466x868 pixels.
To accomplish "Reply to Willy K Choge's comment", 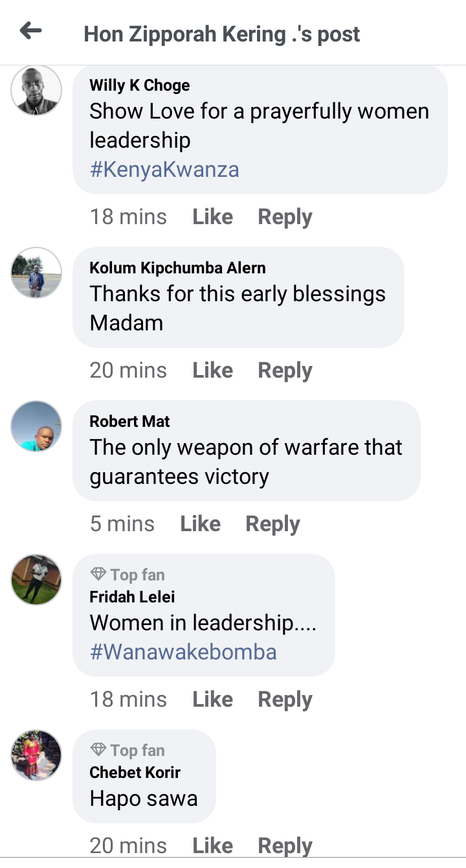I will 285,217.
